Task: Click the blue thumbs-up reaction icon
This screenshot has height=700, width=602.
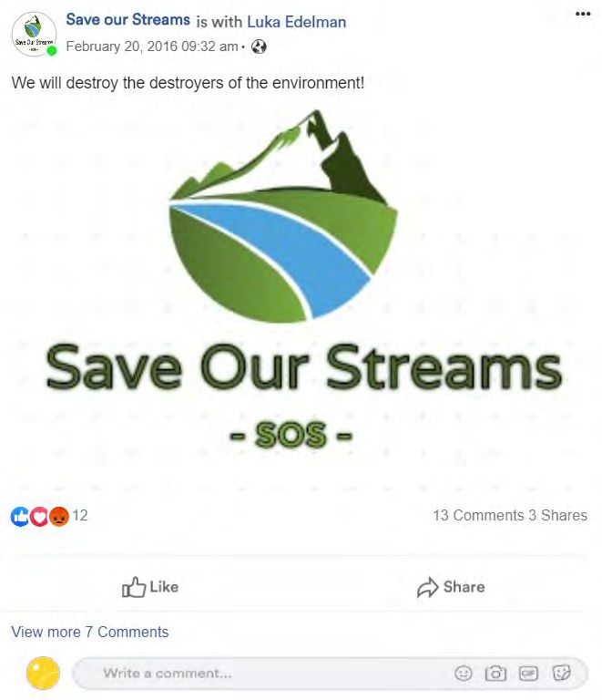Action: [x=20, y=517]
